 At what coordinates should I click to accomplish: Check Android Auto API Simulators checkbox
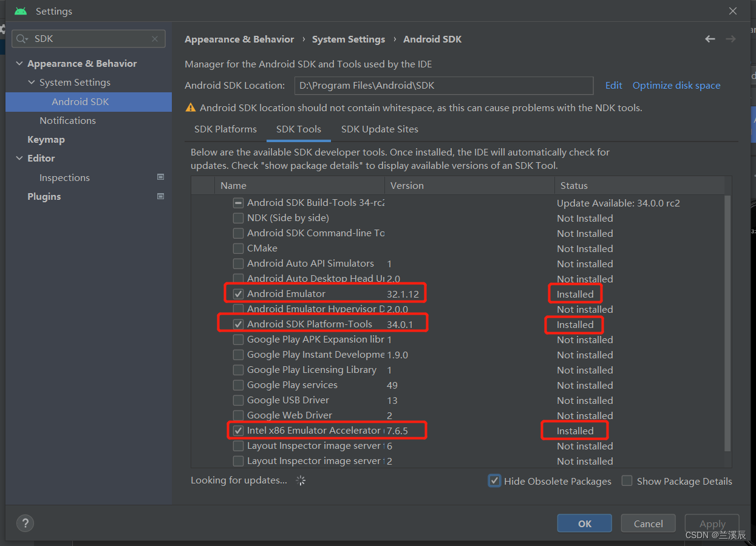pyautogui.click(x=238, y=264)
